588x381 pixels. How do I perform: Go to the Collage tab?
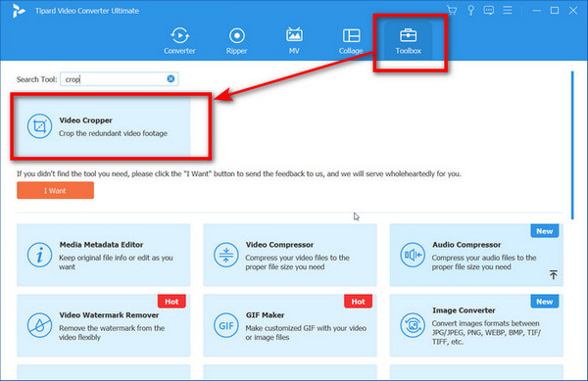click(x=351, y=41)
